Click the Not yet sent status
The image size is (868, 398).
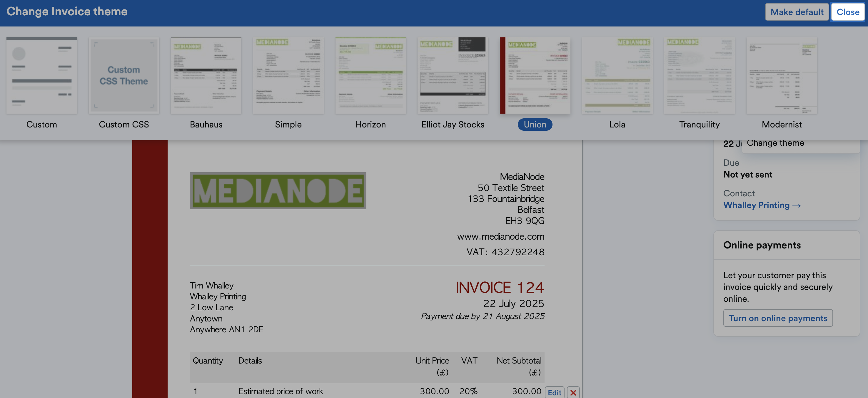(748, 174)
